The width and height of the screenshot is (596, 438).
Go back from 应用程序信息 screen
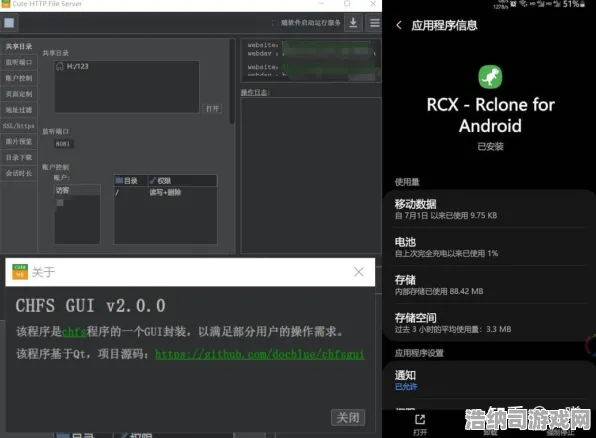pyautogui.click(x=399, y=25)
